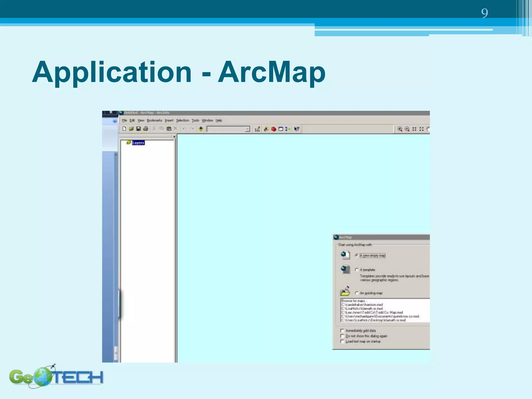Viewport: 532px width, 399px height.
Task: Click the What's This help pointer icon
Action: 297,129
